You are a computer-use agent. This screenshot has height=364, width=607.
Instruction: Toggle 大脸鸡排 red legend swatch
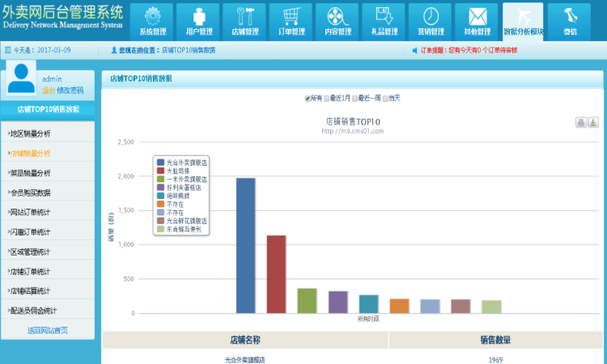(x=161, y=171)
